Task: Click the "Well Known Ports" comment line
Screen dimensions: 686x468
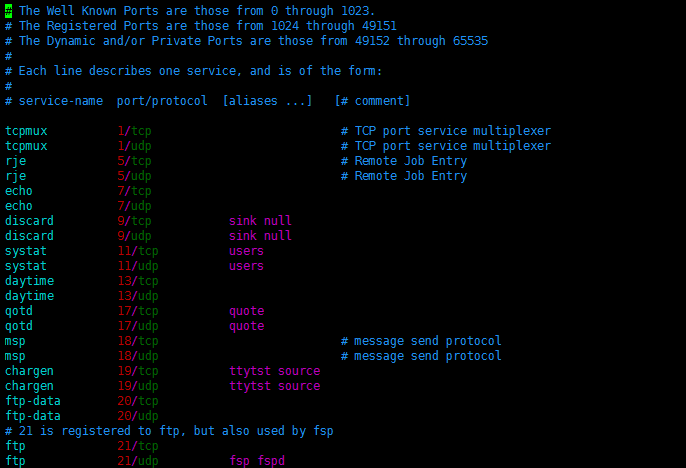Action: point(197,11)
